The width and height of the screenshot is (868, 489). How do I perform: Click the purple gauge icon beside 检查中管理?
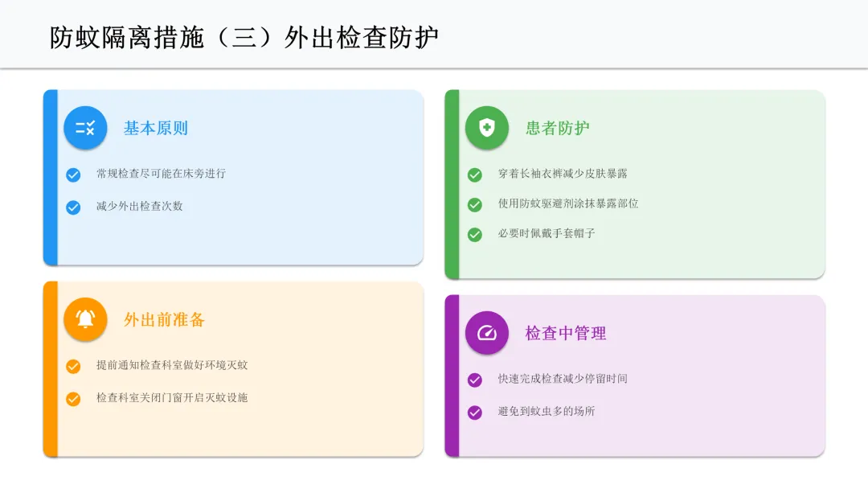pyautogui.click(x=487, y=333)
